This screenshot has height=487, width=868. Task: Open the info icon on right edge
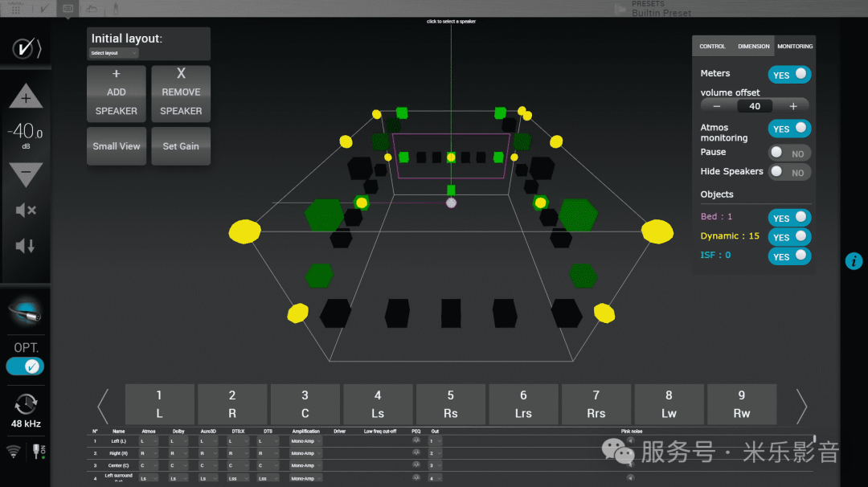click(854, 261)
